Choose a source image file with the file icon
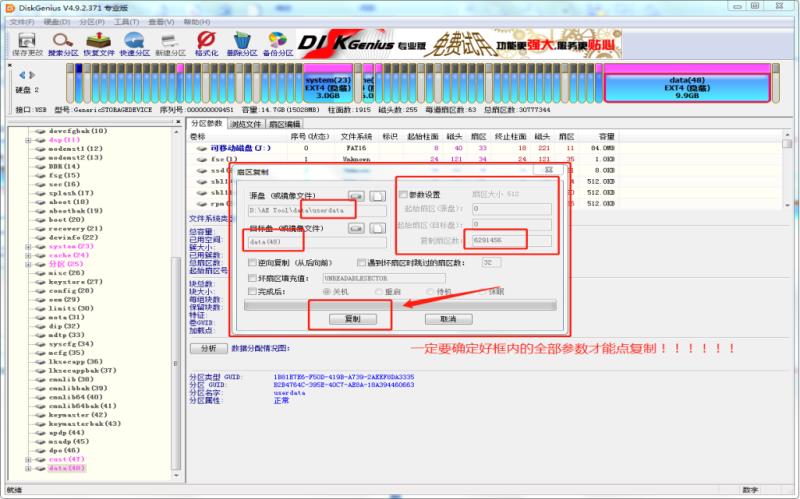800x499 pixels. pos(378,196)
